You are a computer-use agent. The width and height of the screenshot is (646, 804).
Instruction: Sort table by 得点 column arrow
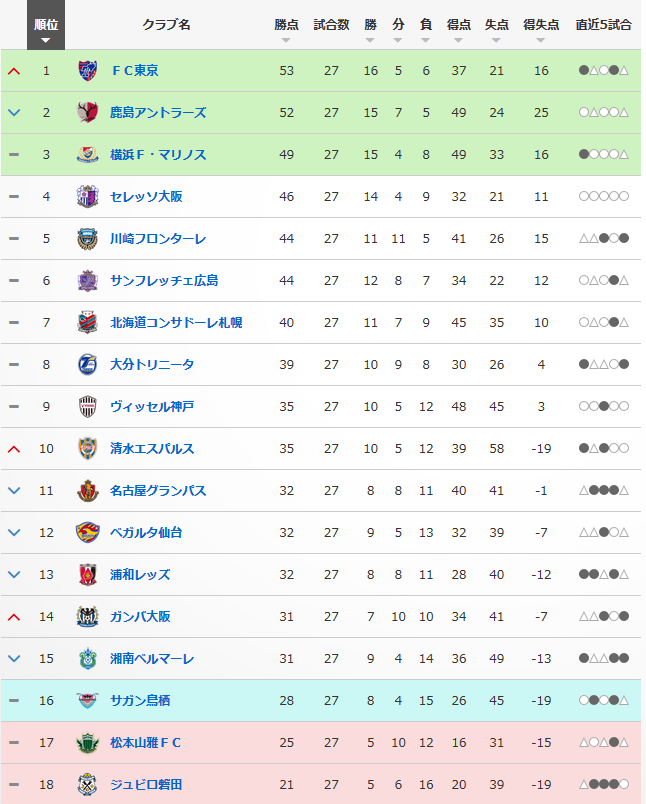point(458,41)
